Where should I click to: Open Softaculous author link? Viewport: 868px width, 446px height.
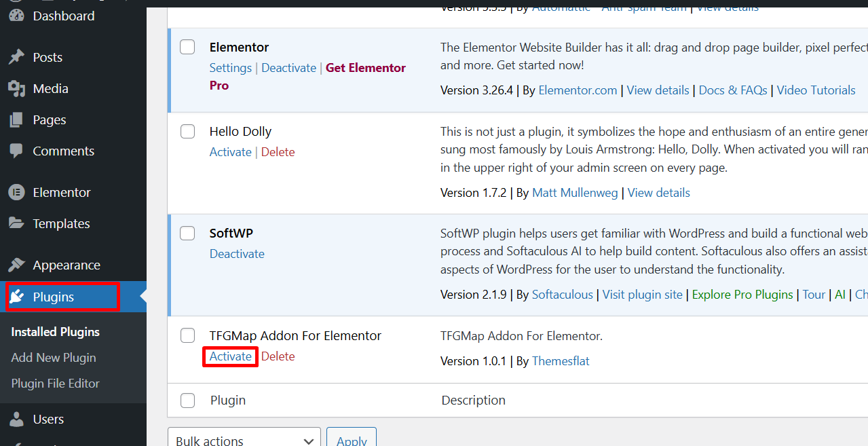(x=563, y=295)
